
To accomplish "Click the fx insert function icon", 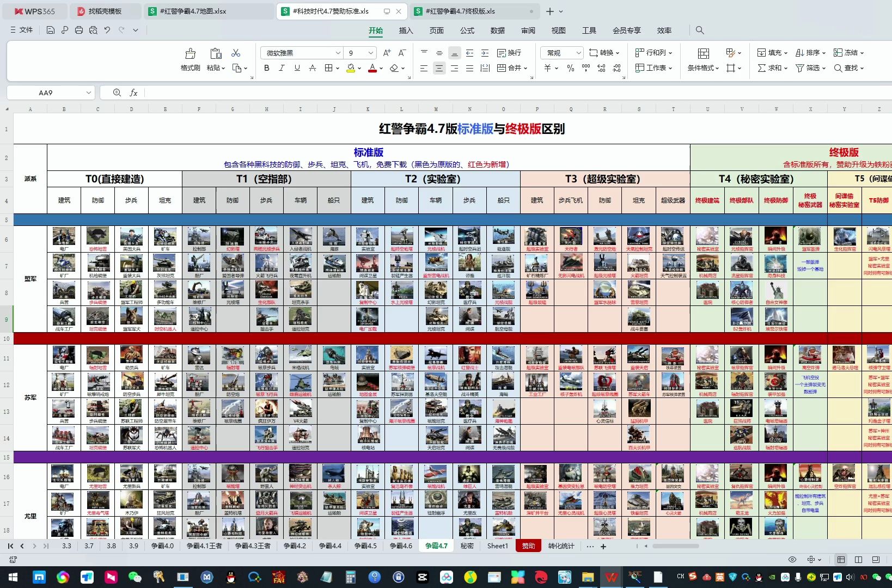I will pyautogui.click(x=133, y=93).
